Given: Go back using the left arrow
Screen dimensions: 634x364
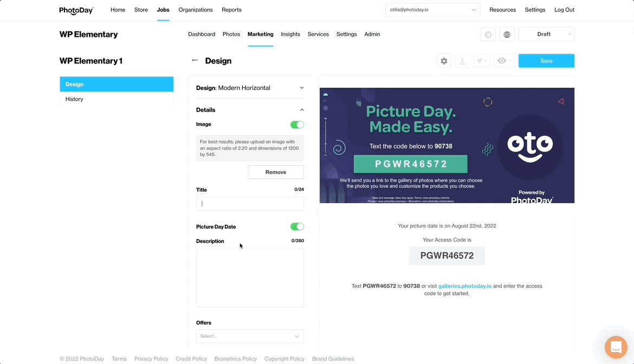Looking at the screenshot, I should 195,61.
